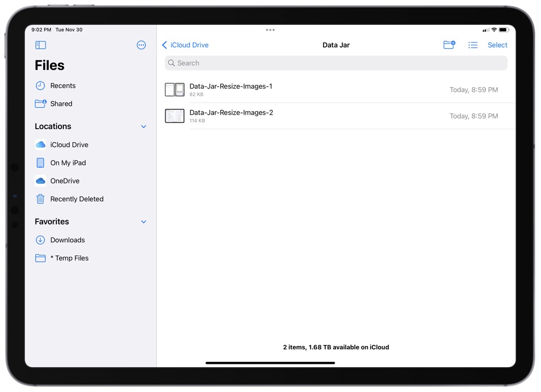The width and height of the screenshot is (541, 392).
Task: Open the Data-Jar-Resize-Images-1 file
Action: [x=230, y=85]
